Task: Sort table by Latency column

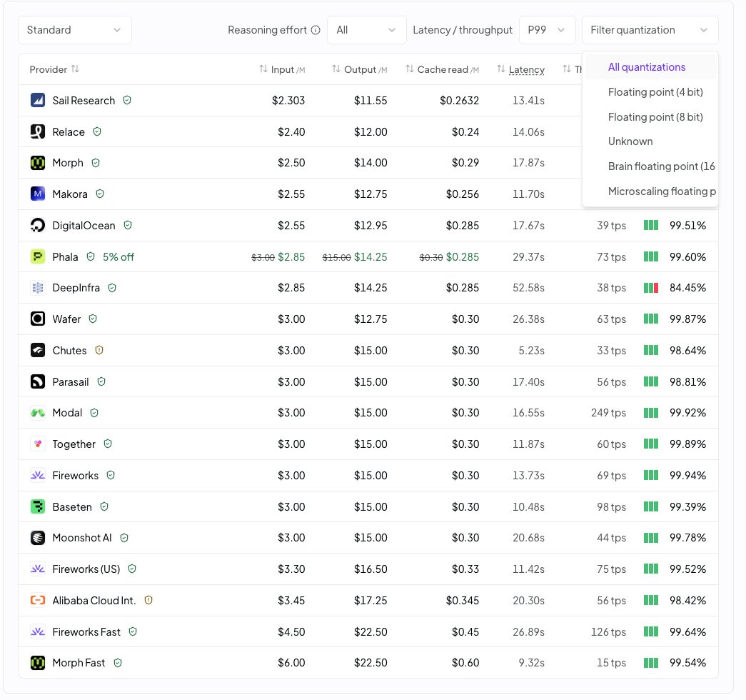Action: point(520,69)
